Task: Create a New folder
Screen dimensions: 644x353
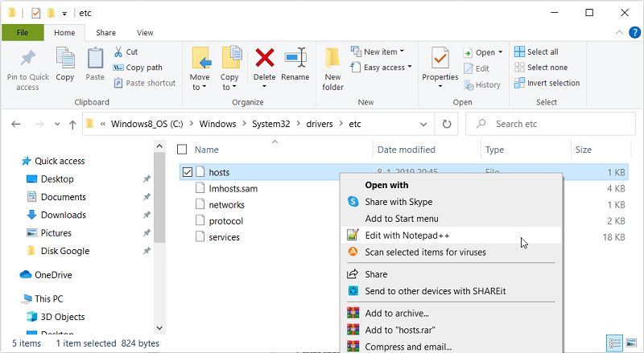Action: click(332, 70)
